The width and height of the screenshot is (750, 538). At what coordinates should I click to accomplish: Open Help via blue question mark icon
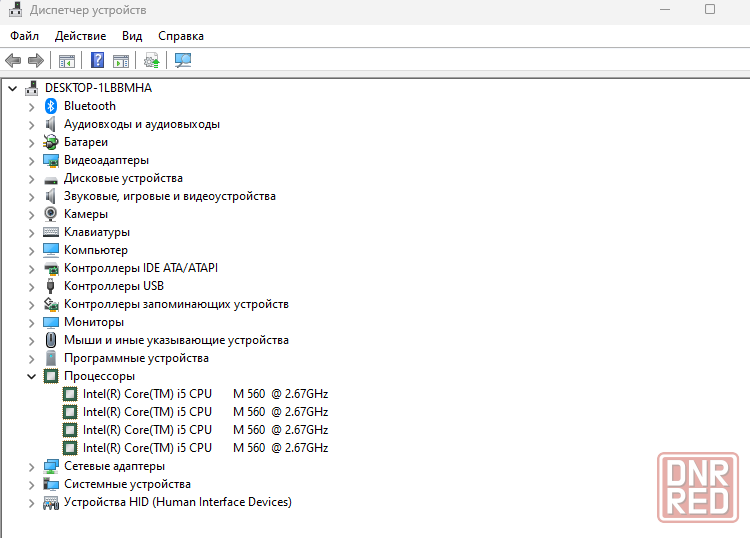coord(98,60)
